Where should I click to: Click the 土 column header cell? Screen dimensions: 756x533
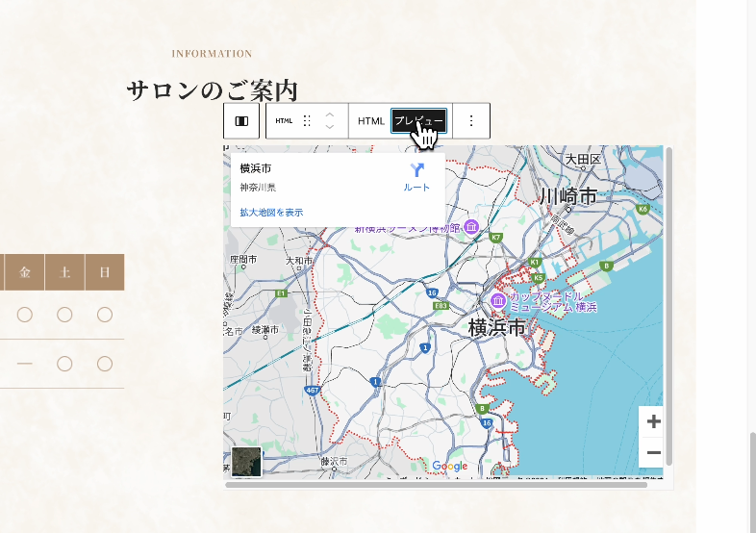(x=64, y=272)
